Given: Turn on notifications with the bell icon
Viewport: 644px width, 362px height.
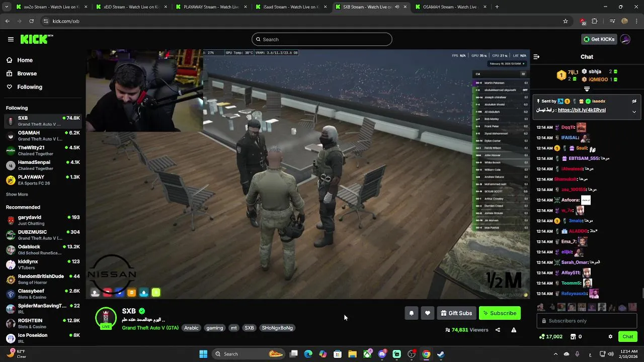Looking at the screenshot, I should pos(411,313).
